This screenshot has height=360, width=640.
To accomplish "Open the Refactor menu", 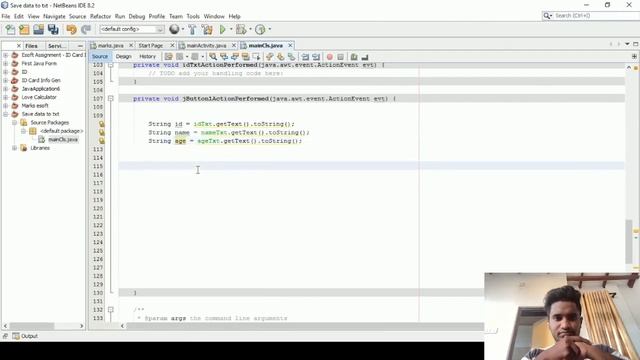I will click(x=100, y=16).
